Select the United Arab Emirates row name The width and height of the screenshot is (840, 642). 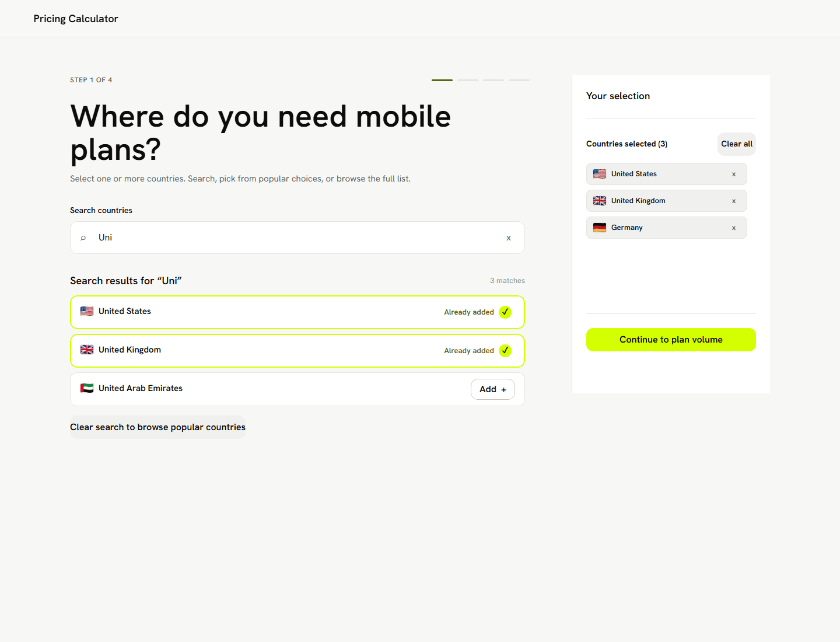pyautogui.click(x=141, y=388)
